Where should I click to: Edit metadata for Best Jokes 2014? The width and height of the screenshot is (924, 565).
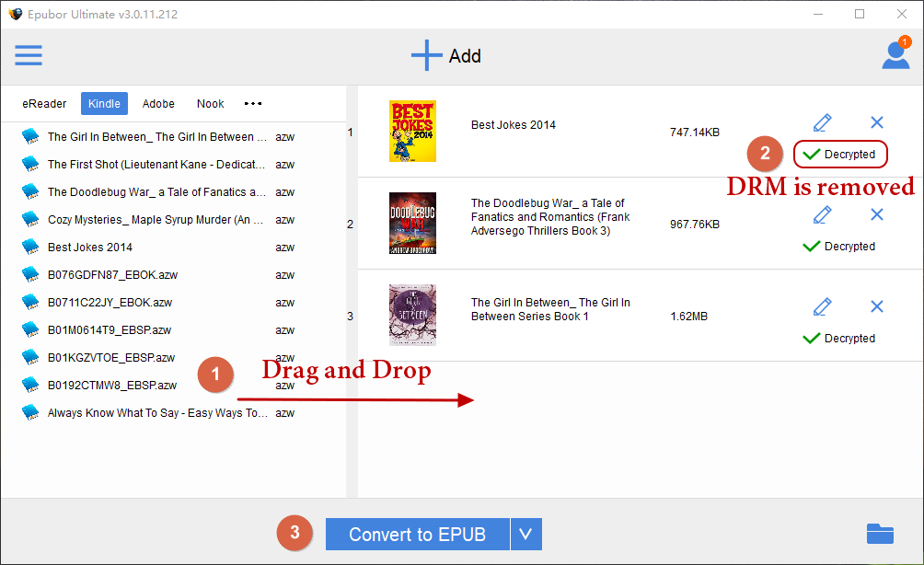pyautogui.click(x=822, y=122)
